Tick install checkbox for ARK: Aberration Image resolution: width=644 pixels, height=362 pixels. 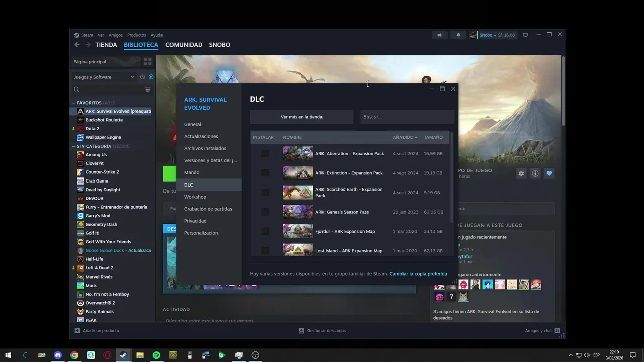[x=265, y=153]
